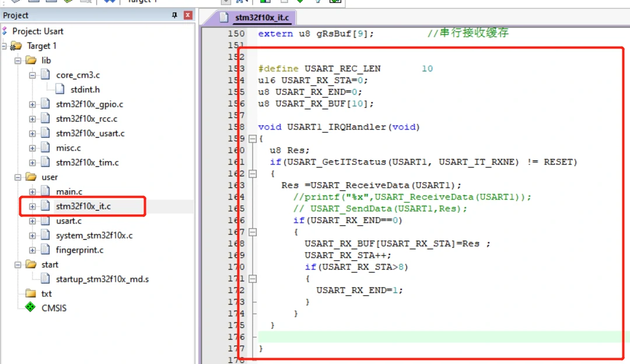Click the 'if(USART_RX_STA>8)' line
This screenshot has height=364, width=630.
(356, 267)
